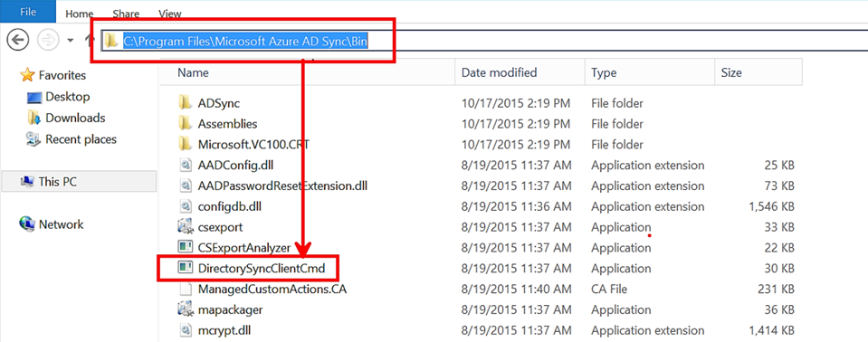Select Favorites in the navigation pane
The width and height of the screenshot is (868, 342).
coord(62,75)
